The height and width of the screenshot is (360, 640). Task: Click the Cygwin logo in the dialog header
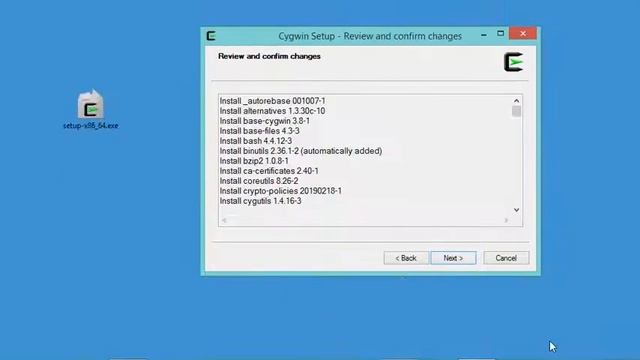[513, 62]
